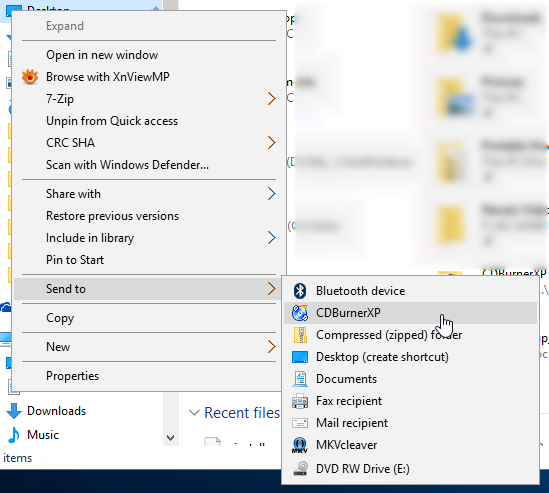Image resolution: width=549 pixels, height=493 pixels.
Task: Click the DVD RW Drive icon
Action: click(x=300, y=469)
